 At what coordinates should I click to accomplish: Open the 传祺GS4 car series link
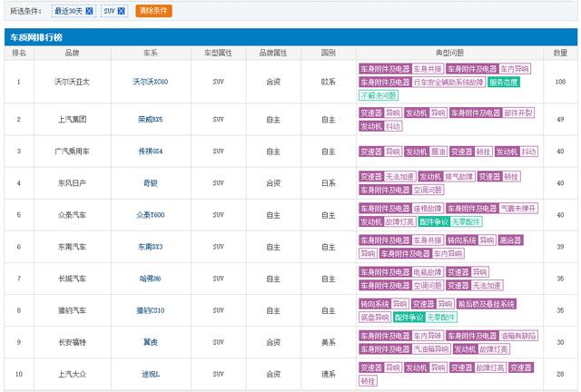(151, 152)
